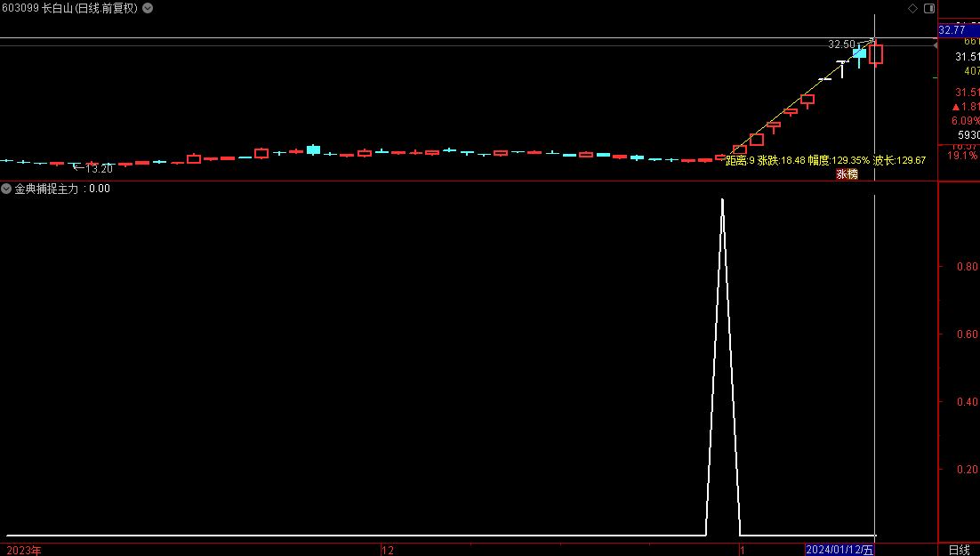Image resolution: width=980 pixels, height=556 pixels.
Task: Click the 0.80 indicator axis value
Action: point(967,266)
